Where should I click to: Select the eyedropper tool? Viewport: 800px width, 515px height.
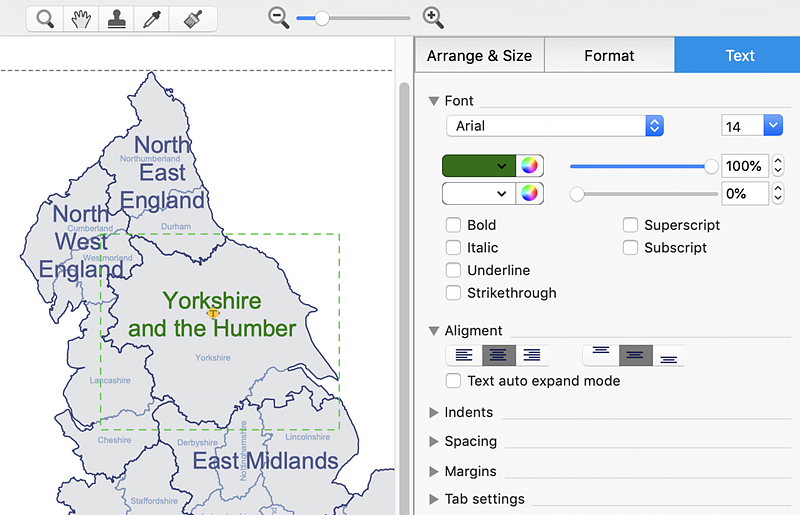click(x=152, y=18)
